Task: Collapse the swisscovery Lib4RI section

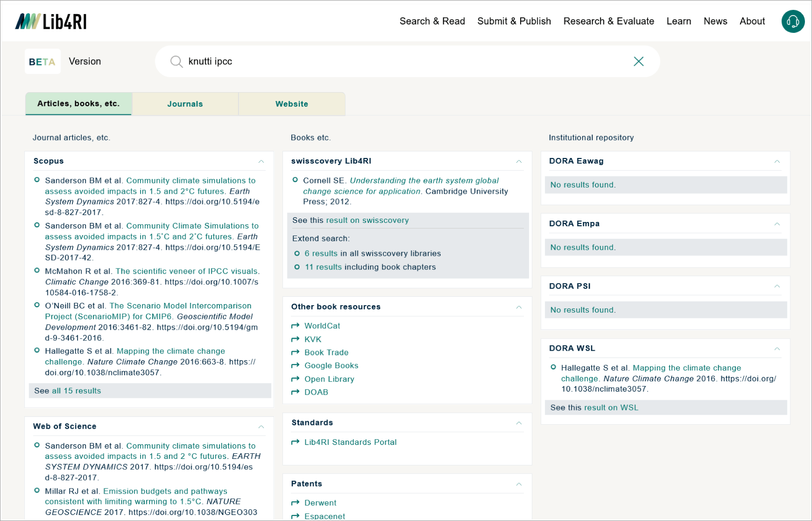Action: [x=519, y=161]
